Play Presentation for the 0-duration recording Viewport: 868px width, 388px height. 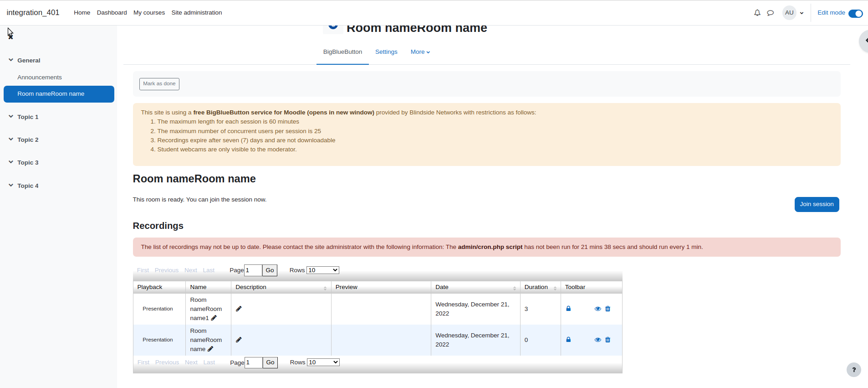coord(158,340)
